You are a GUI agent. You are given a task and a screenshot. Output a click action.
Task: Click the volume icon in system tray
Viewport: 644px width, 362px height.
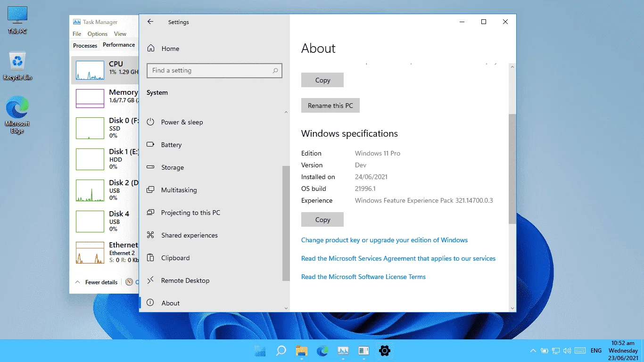click(567, 351)
